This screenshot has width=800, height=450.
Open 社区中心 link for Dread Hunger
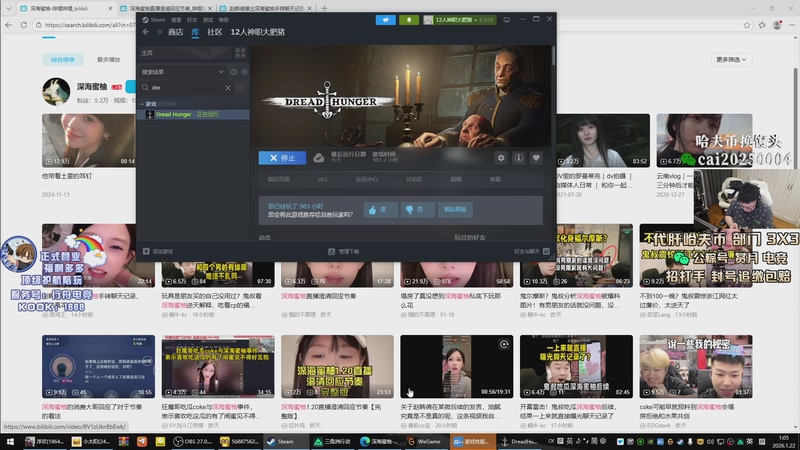(x=367, y=180)
